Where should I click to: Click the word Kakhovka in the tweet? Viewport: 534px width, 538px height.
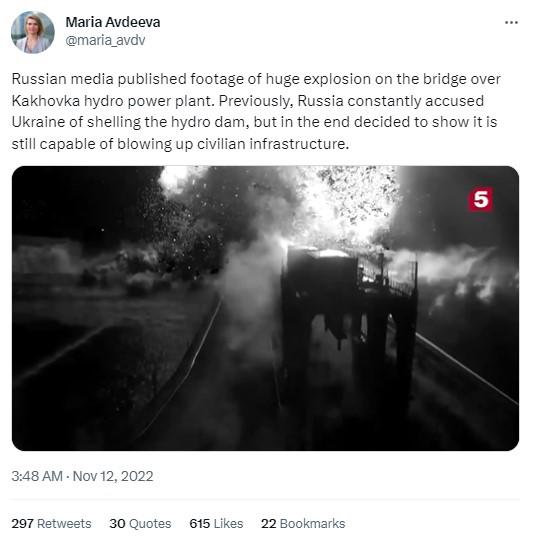click(x=46, y=101)
